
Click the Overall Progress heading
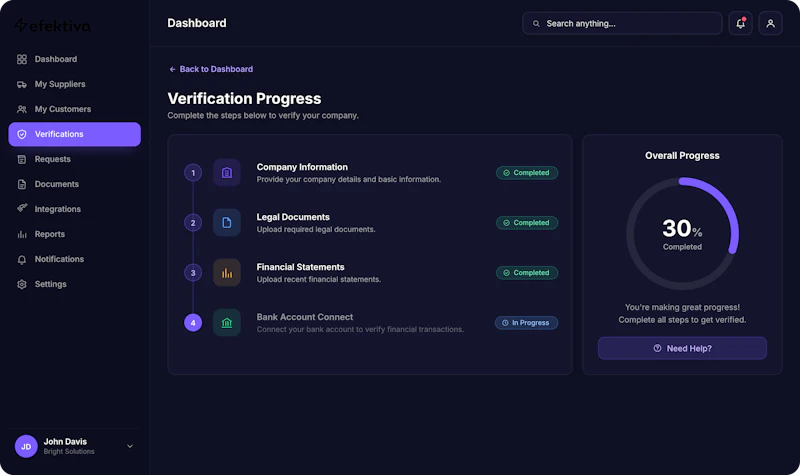point(682,156)
